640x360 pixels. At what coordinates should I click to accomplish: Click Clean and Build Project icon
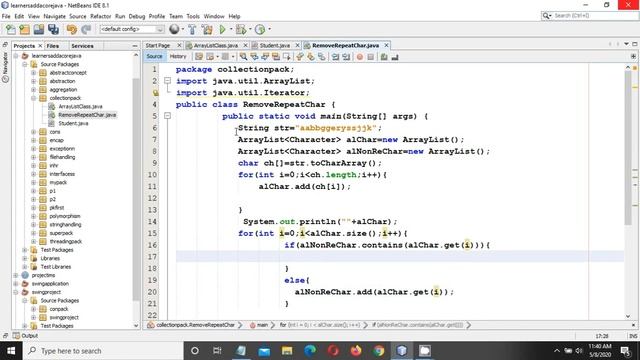[207, 29]
